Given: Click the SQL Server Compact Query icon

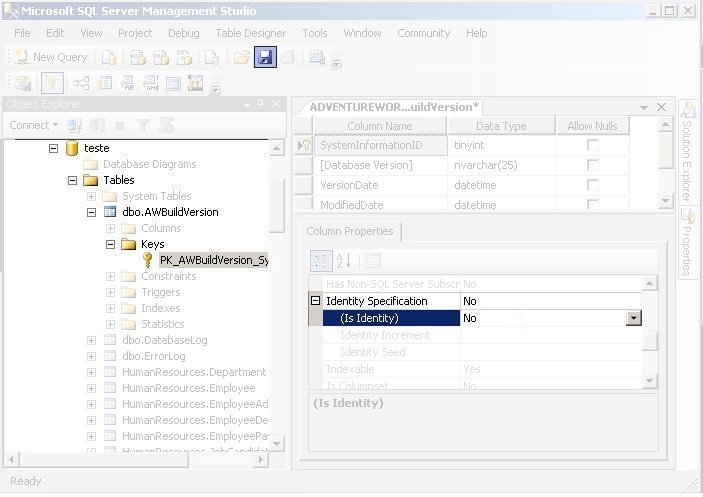Looking at the screenshot, I should (x=212, y=57).
